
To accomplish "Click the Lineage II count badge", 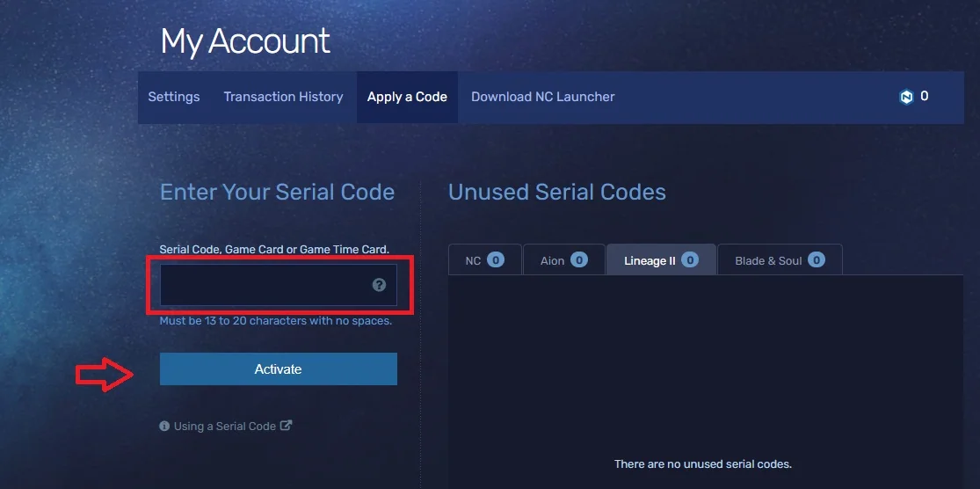I will click(689, 259).
